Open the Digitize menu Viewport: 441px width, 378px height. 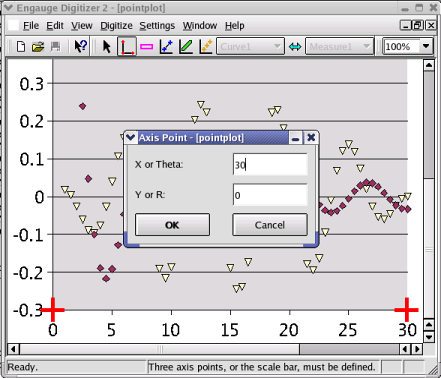116,26
